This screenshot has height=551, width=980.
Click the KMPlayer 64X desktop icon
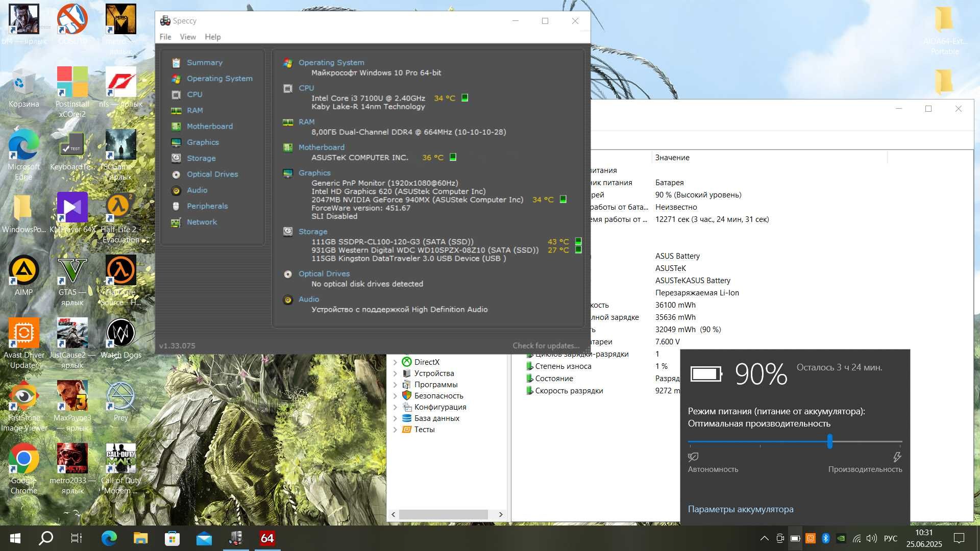(72, 213)
